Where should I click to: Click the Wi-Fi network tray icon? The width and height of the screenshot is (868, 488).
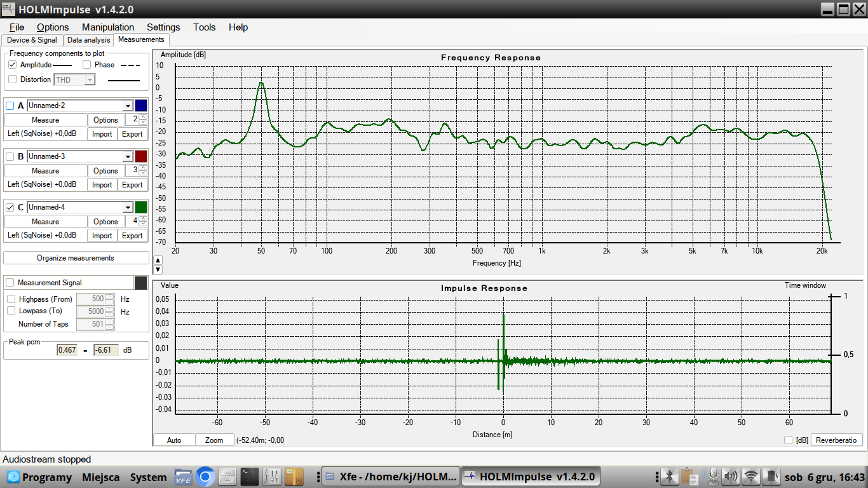point(751,477)
